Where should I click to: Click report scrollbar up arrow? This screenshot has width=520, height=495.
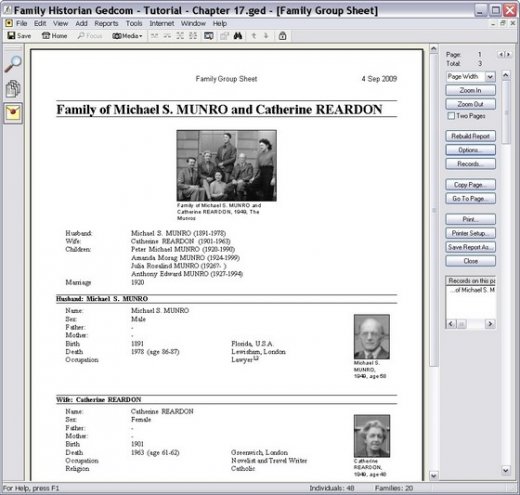(433, 49)
